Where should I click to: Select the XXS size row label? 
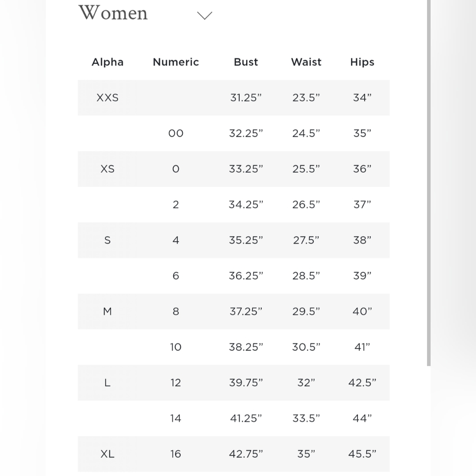point(108,98)
